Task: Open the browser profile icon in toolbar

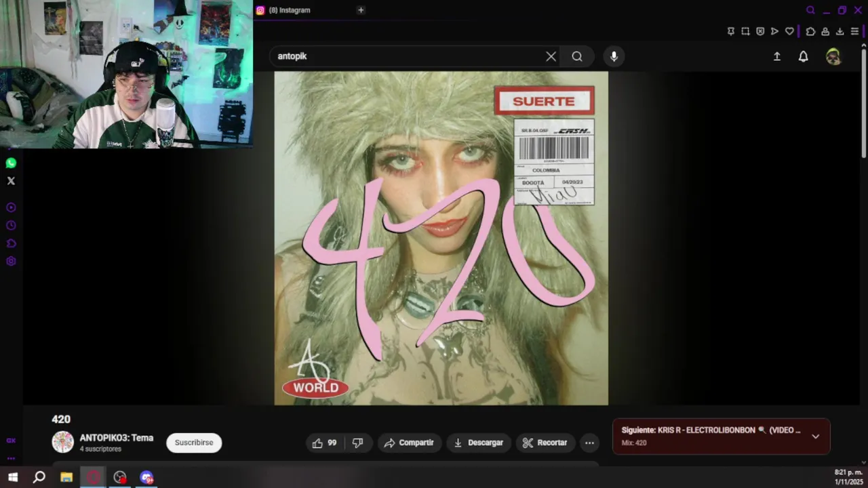Action: (825, 31)
